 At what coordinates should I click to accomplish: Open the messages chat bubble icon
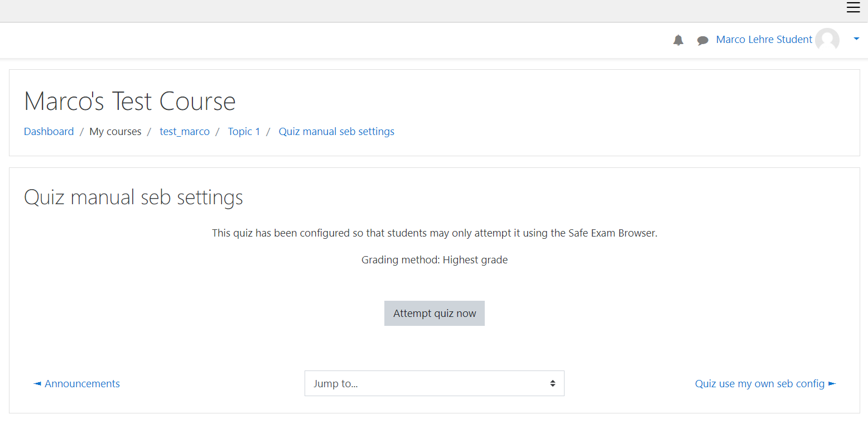(702, 40)
